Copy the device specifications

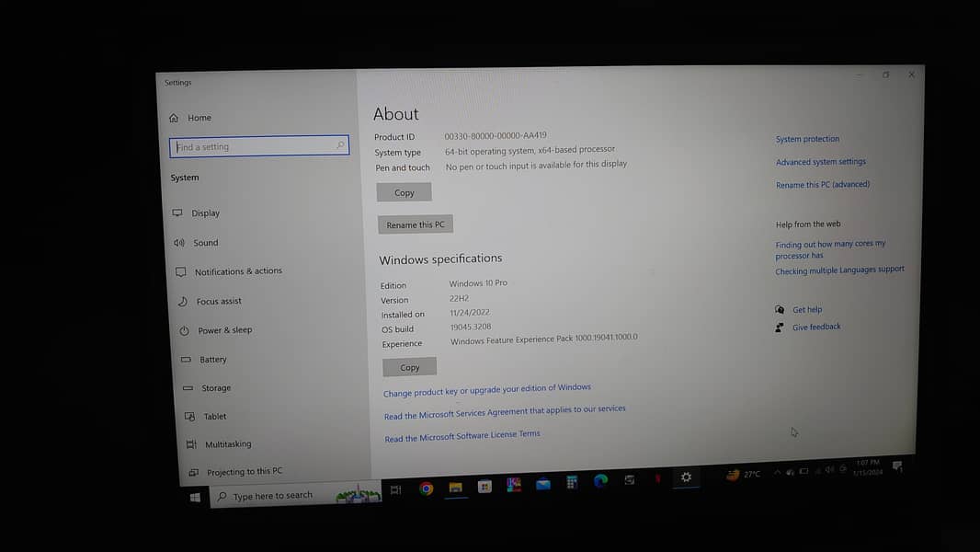click(405, 193)
